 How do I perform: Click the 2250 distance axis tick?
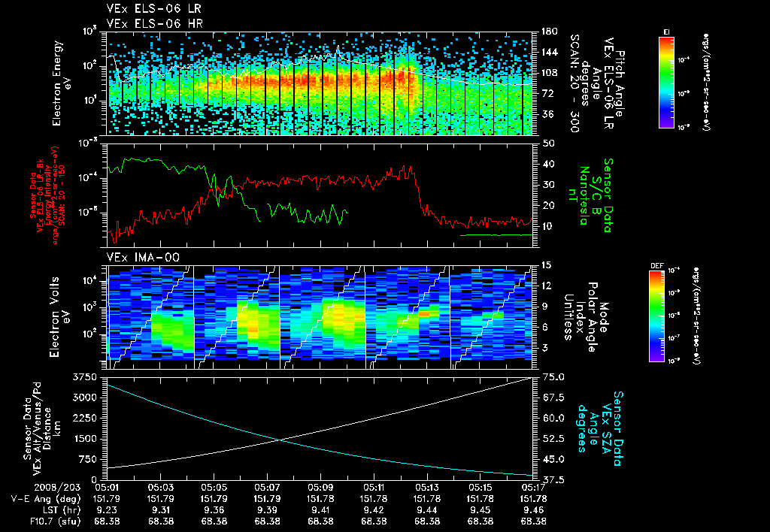click(84, 418)
